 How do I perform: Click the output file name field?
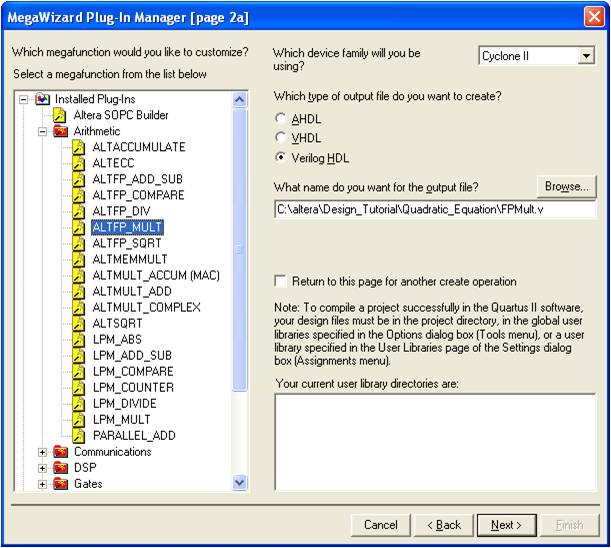pyautogui.click(x=435, y=210)
